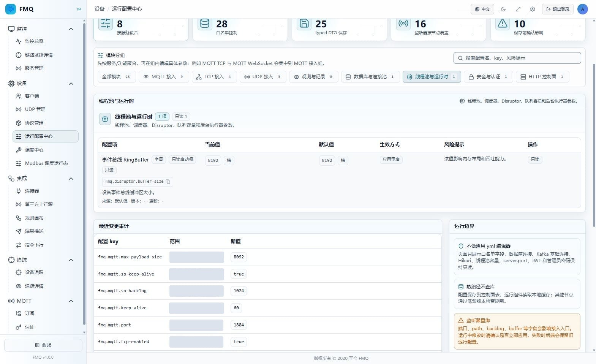The image size is (596, 364).
Task: Collapse the 监控 menu group
Action: click(x=71, y=29)
